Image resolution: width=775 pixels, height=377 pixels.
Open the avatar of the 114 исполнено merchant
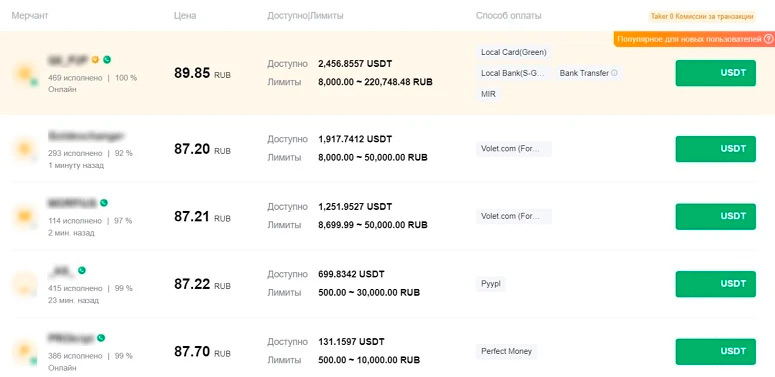pos(25,216)
